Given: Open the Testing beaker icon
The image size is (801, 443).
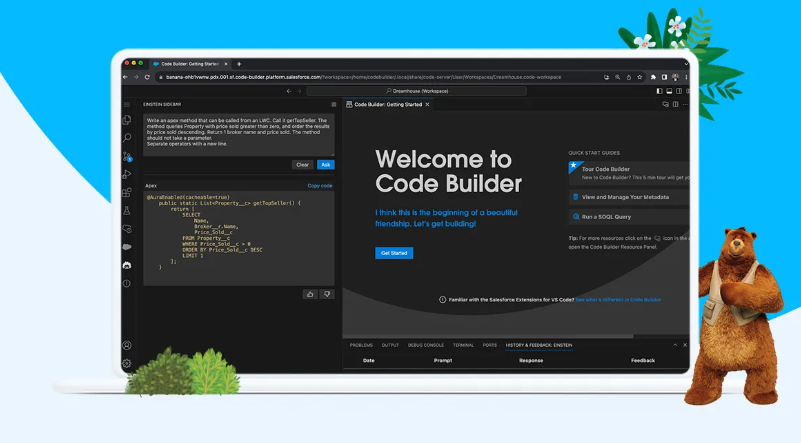Looking at the screenshot, I should [x=127, y=211].
